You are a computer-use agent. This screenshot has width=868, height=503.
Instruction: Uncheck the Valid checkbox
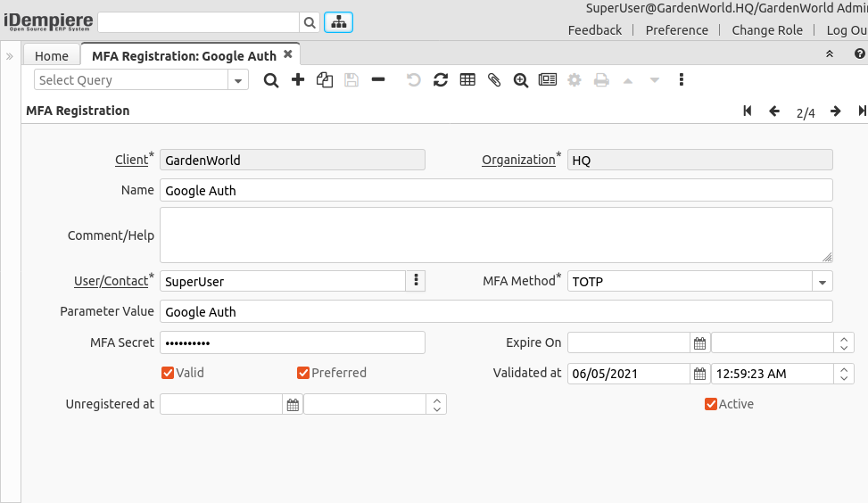168,373
